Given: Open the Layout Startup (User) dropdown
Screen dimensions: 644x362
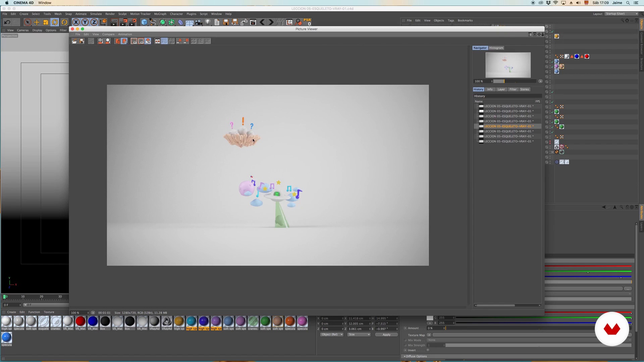Looking at the screenshot, I should pos(621,14).
